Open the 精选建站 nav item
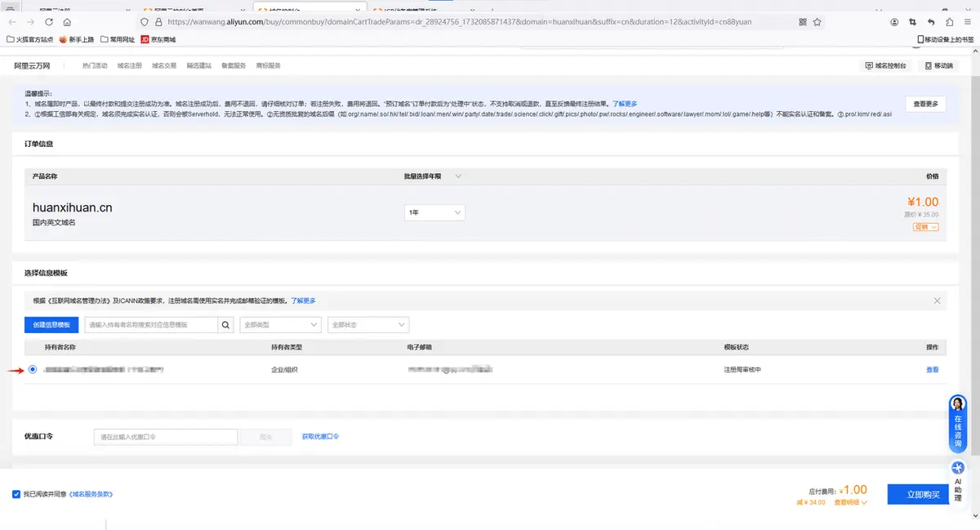980x530 pixels. 199,65
